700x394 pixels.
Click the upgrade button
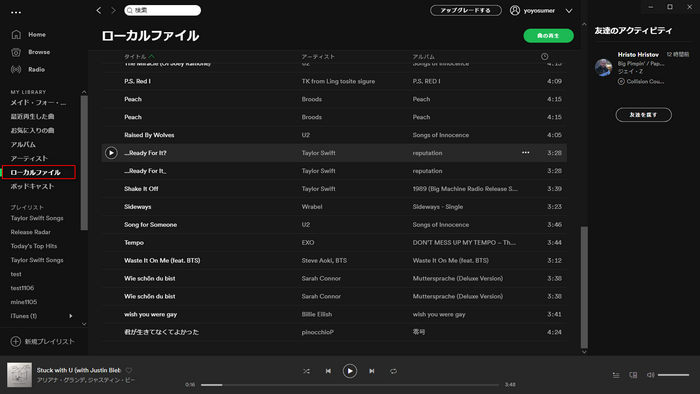[466, 10]
